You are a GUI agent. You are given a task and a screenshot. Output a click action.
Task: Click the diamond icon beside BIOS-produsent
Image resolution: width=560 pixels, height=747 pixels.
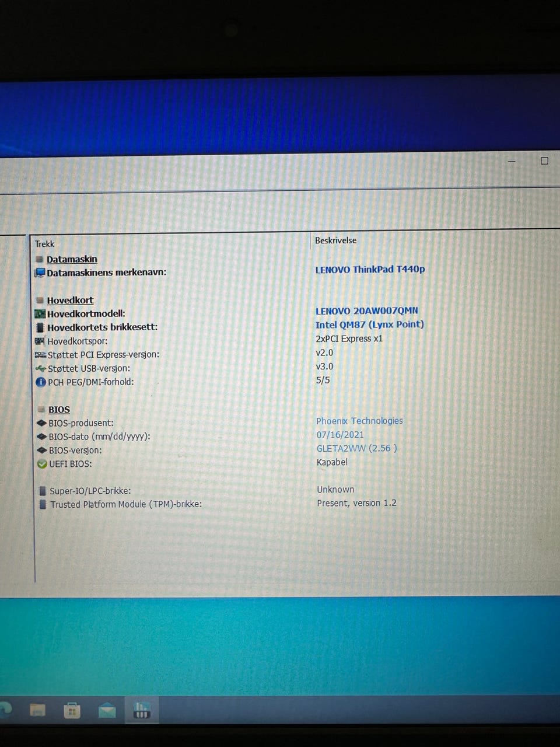[41, 423]
